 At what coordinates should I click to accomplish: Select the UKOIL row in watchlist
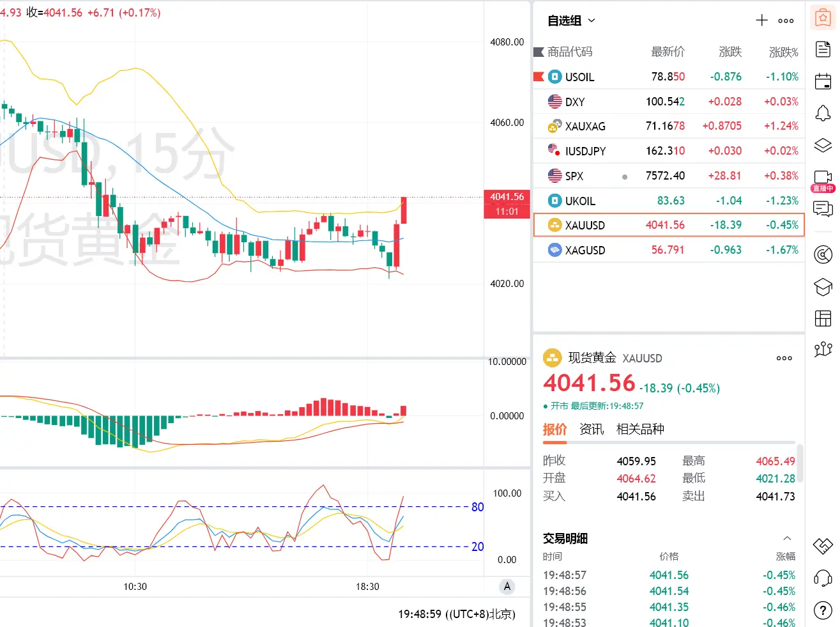click(x=669, y=201)
